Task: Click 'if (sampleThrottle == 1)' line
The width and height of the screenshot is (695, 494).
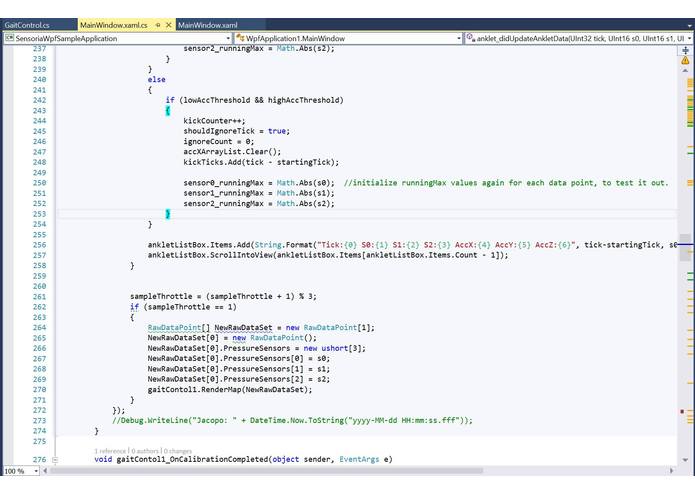Action: click(x=183, y=307)
